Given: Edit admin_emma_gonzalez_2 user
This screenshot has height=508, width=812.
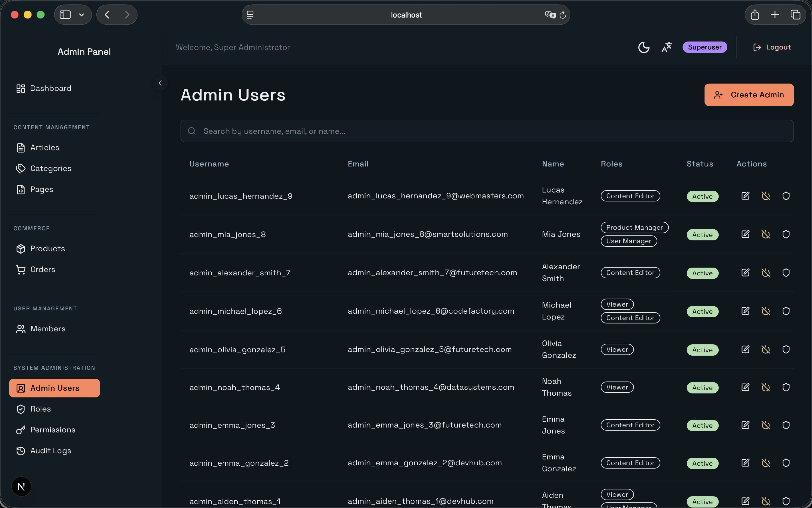Looking at the screenshot, I should coord(745,463).
